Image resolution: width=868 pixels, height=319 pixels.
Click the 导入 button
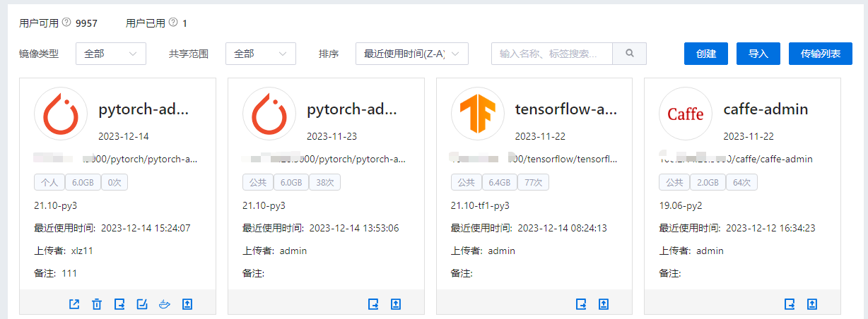click(x=758, y=54)
